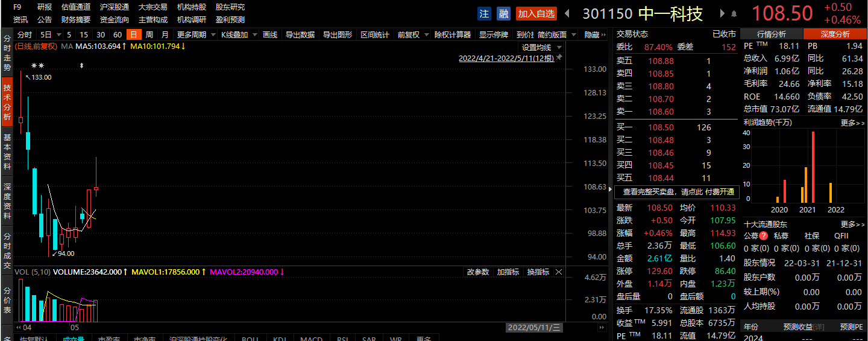Image resolution: width=868 pixels, height=341 pixels.
Task: Switch to 5 minute period
Action: (x=69, y=35)
